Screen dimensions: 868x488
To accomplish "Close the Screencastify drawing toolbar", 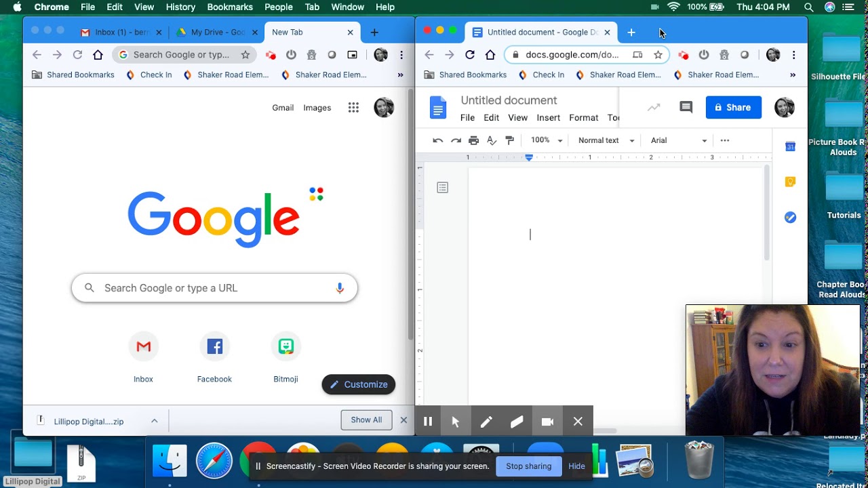I will pos(578,422).
